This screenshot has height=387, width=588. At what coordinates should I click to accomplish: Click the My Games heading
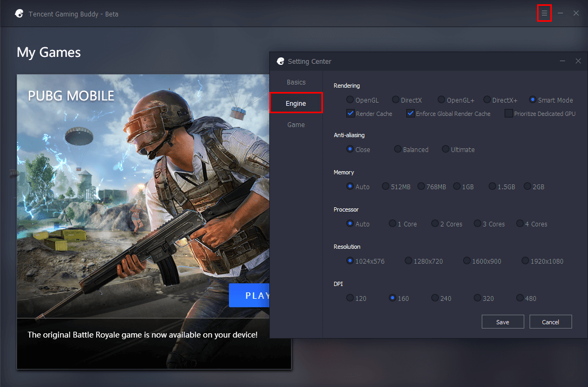pos(49,53)
